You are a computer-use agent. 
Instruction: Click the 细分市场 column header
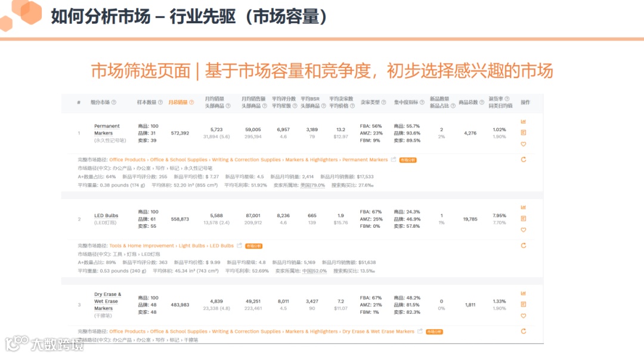tap(100, 102)
